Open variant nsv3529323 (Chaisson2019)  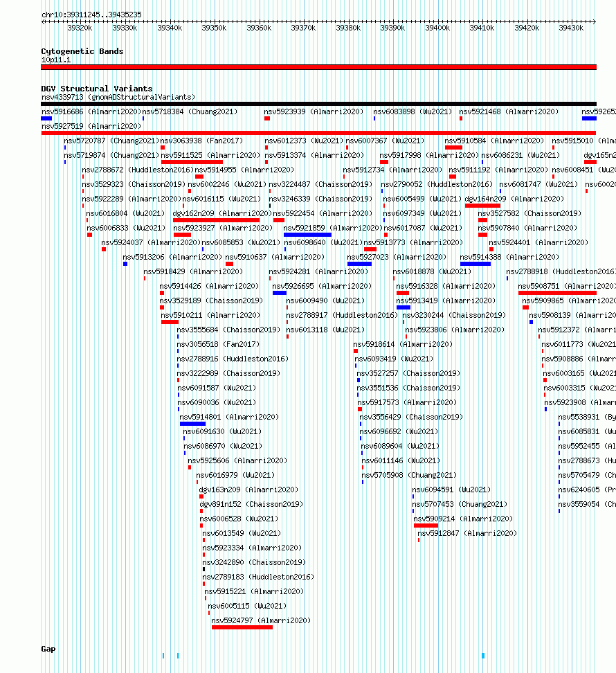click(134, 185)
